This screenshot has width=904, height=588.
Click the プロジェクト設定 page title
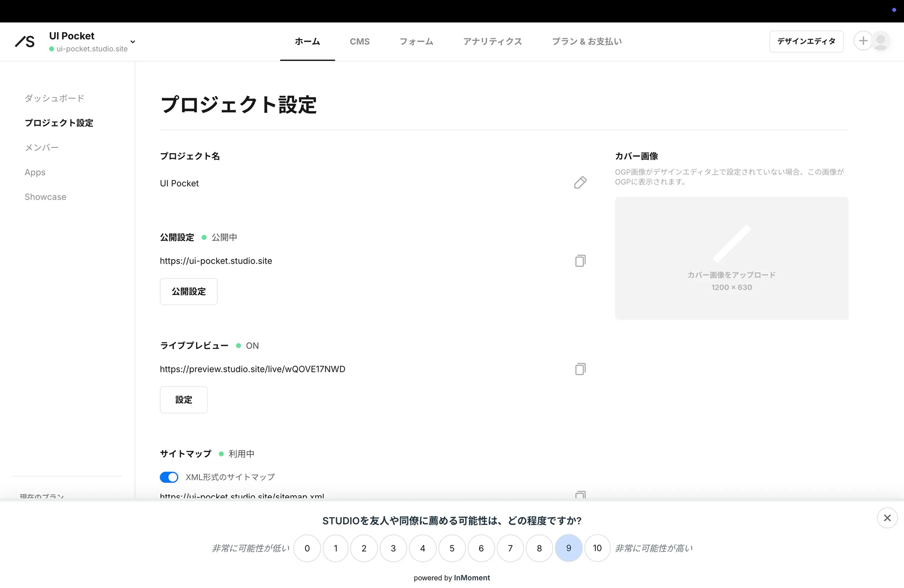tap(238, 104)
